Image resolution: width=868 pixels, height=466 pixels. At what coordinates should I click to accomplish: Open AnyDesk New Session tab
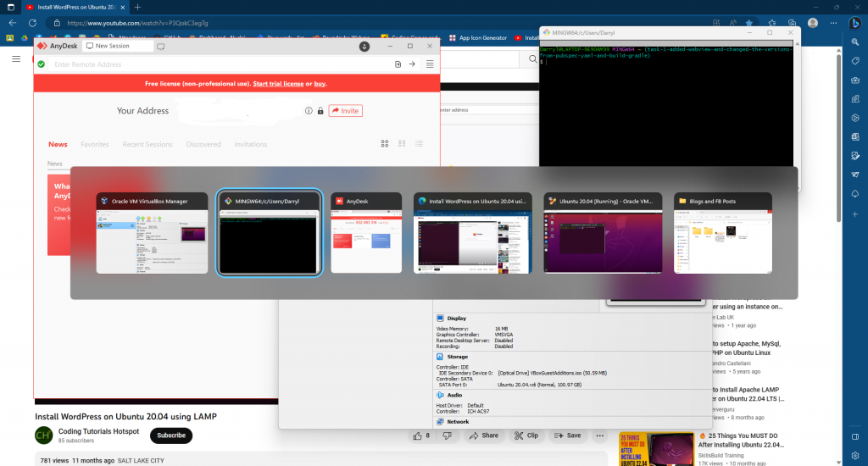(117, 46)
